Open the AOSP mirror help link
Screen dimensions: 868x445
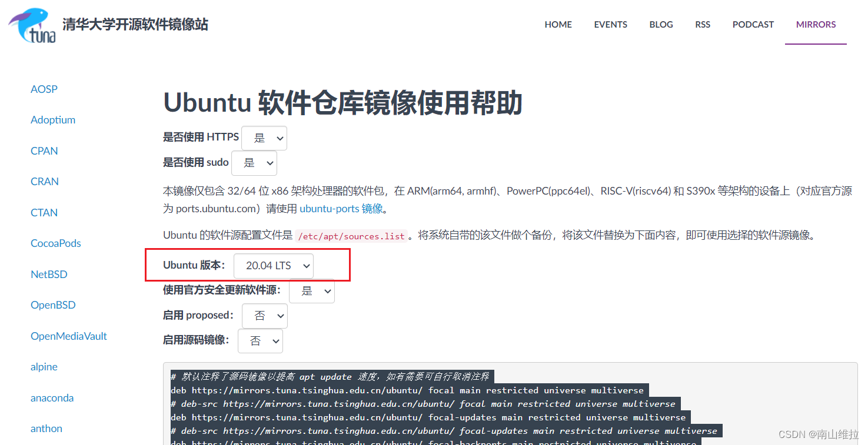coord(44,89)
